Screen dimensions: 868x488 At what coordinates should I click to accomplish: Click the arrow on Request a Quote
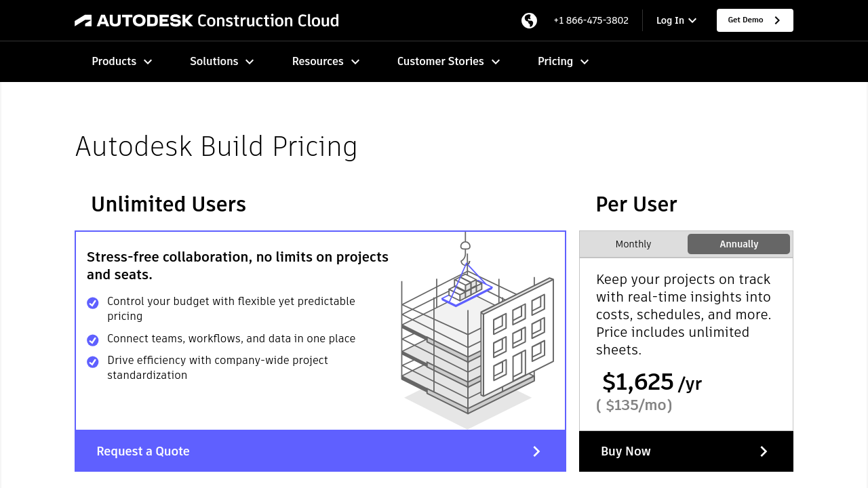point(536,451)
